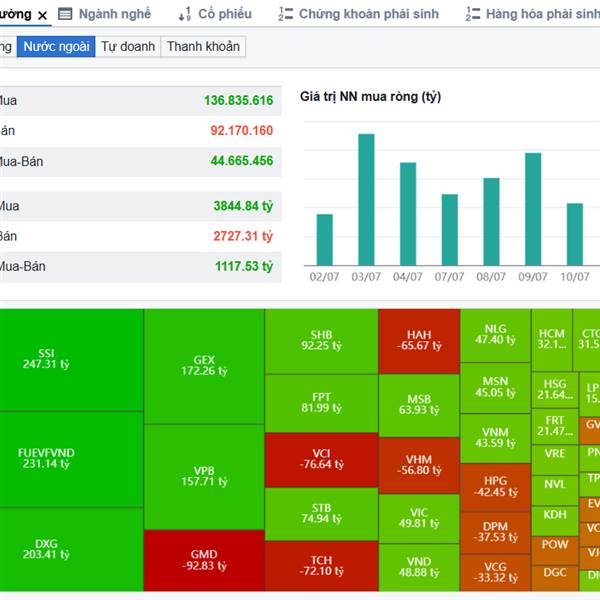Click the buy value 3844.84 tỷ
600x600 pixels.
[243, 206]
